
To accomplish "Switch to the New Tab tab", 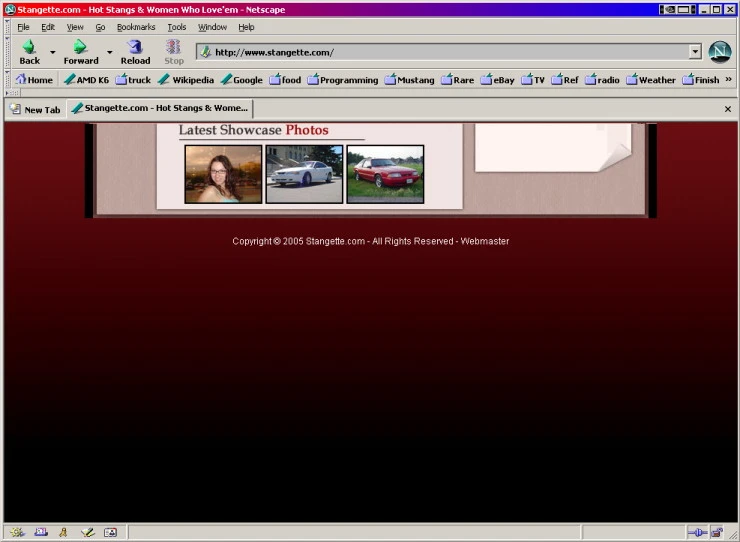I will point(36,110).
